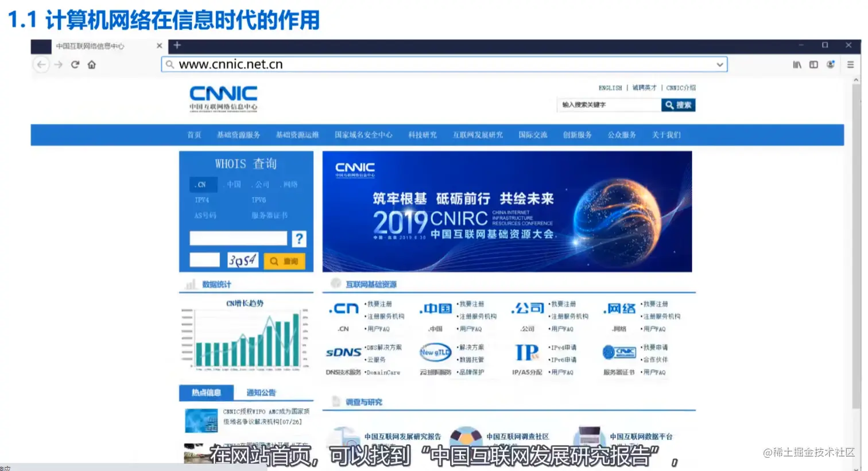Click the URL address bar field
The height and width of the screenshot is (471, 868).
444,64
